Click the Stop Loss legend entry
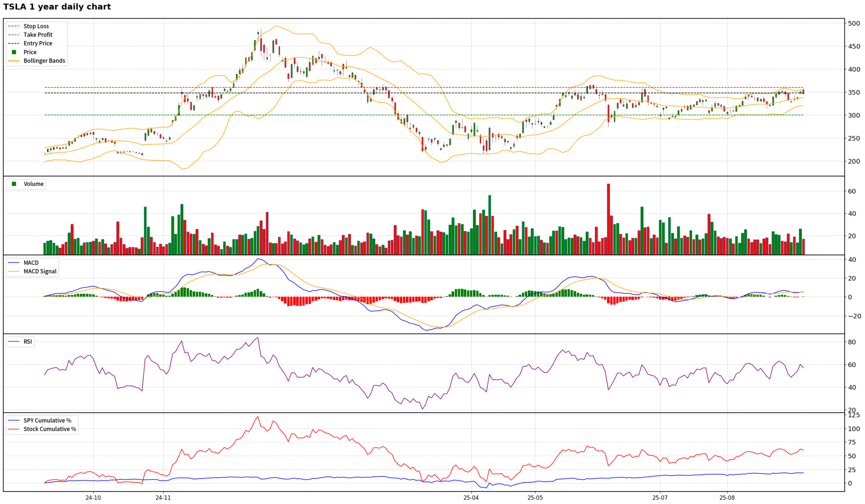 (x=36, y=26)
